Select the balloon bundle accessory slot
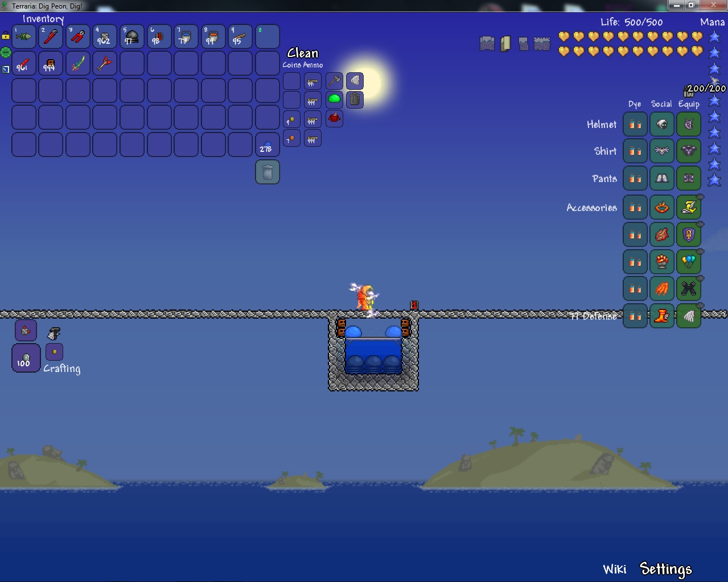The image size is (728, 582). pyautogui.click(x=689, y=262)
